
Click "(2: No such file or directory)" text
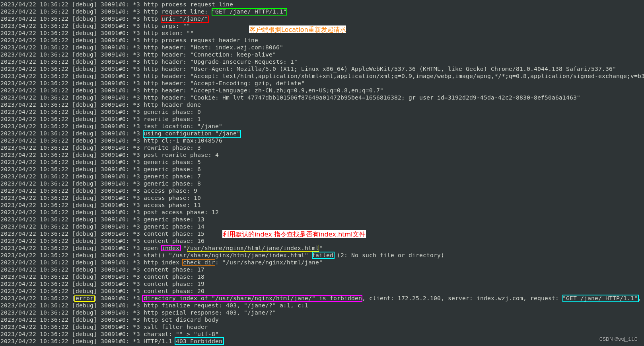tap(390, 255)
